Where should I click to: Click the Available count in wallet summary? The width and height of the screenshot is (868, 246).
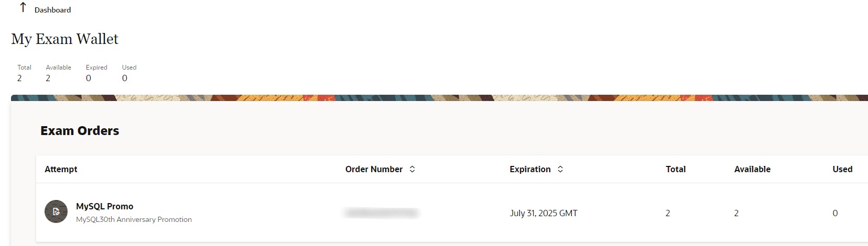click(48, 78)
